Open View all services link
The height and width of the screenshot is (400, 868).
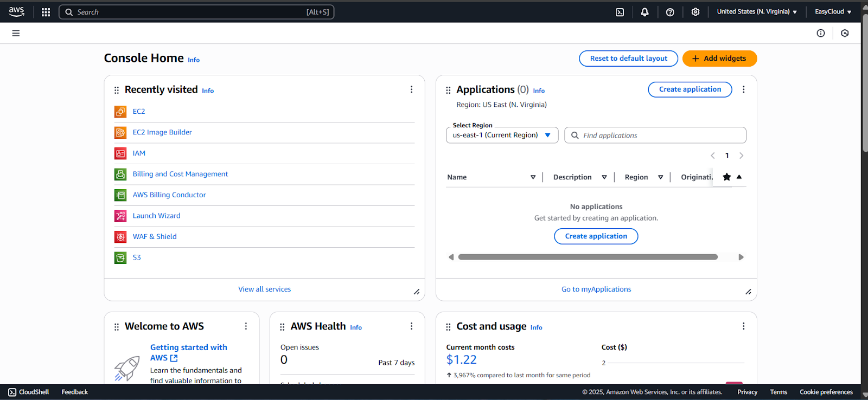(265, 289)
